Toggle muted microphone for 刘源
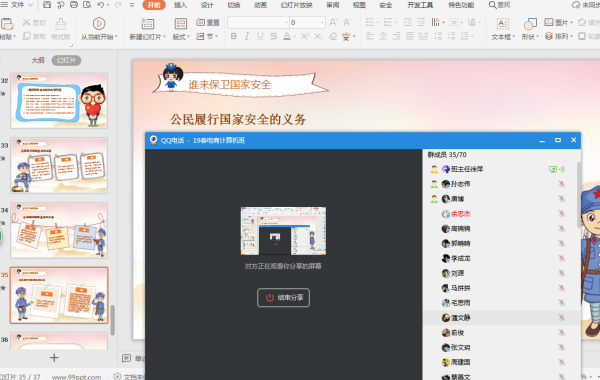This screenshot has height=380, width=600. (561, 273)
